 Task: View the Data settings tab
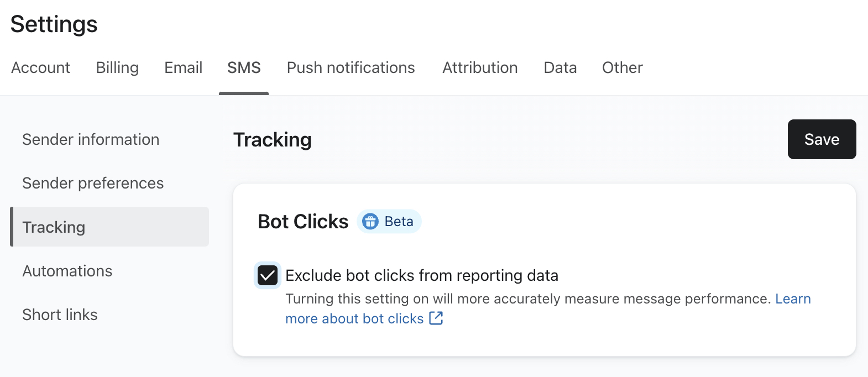(x=560, y=67)
